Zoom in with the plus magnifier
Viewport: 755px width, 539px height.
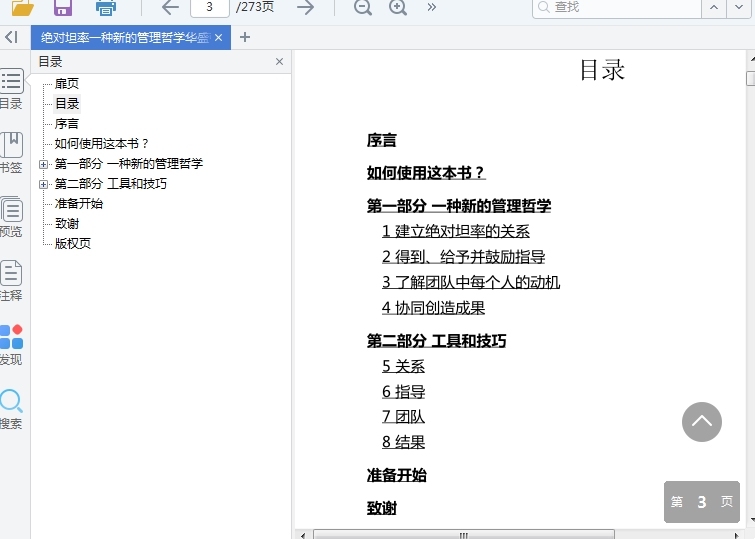398,7
